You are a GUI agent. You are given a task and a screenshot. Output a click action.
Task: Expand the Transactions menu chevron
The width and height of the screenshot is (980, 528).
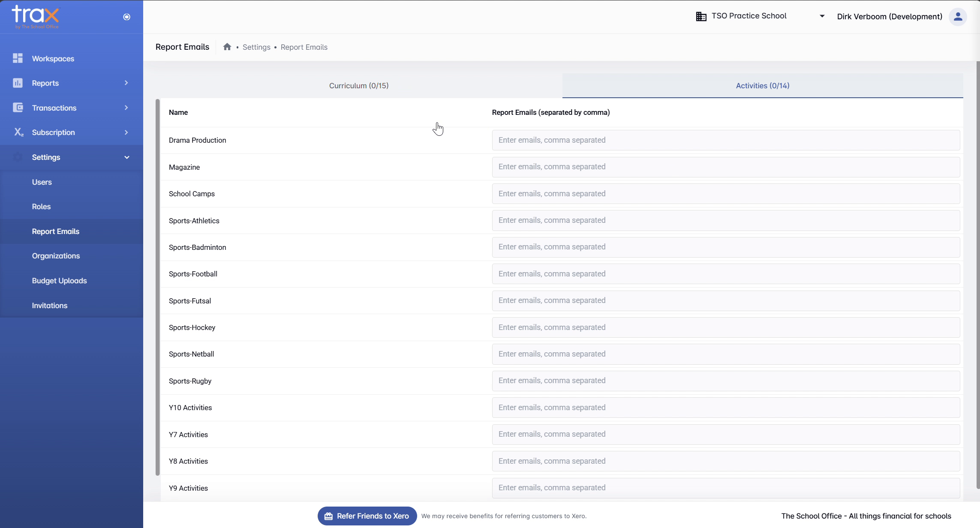pyautogui.click(x=126, y=108)
